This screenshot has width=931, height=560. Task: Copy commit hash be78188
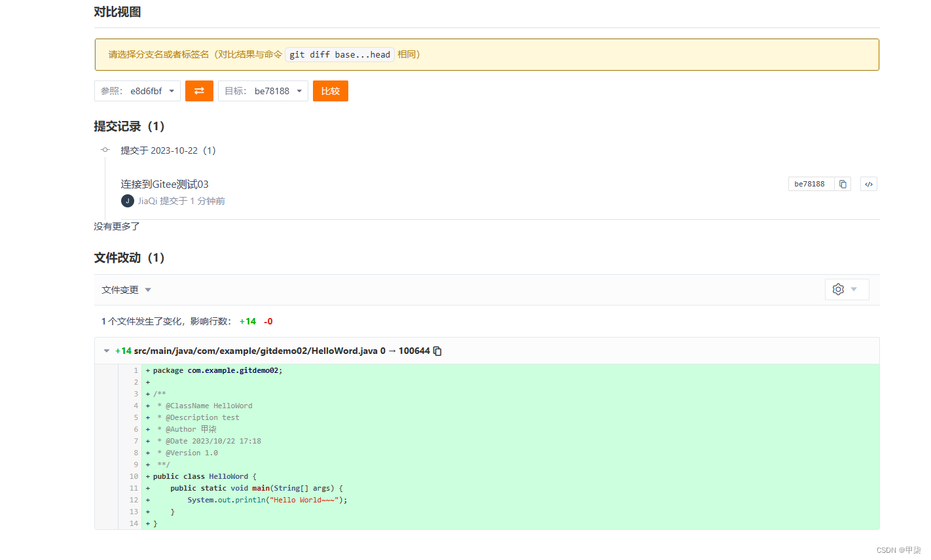point(843,184)
